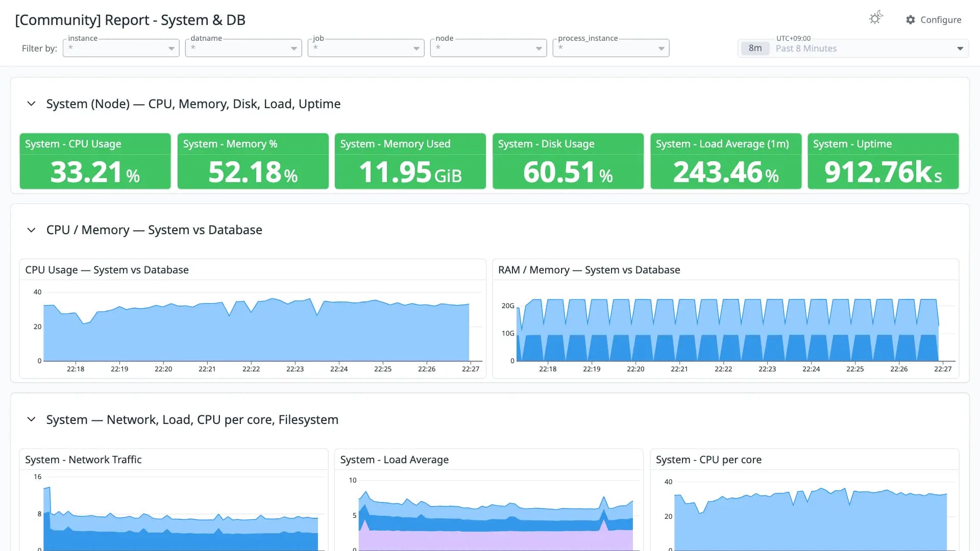This screenshot has height=551, width=980.
Task: Open the job filter dropdown
Action: (366, 48)
